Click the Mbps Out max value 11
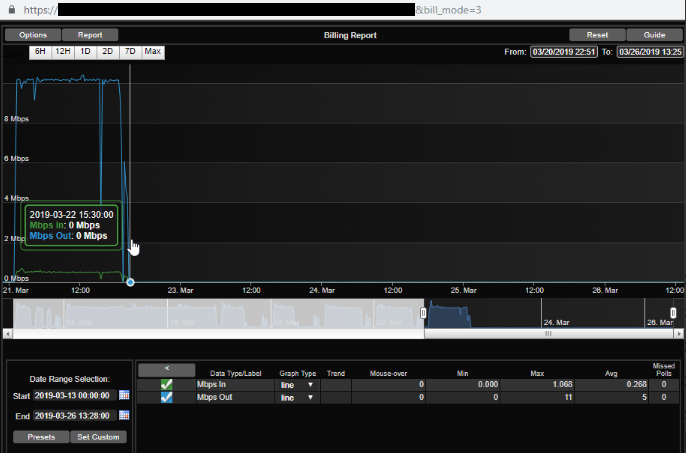686x453 pixels. click(568, 397)
